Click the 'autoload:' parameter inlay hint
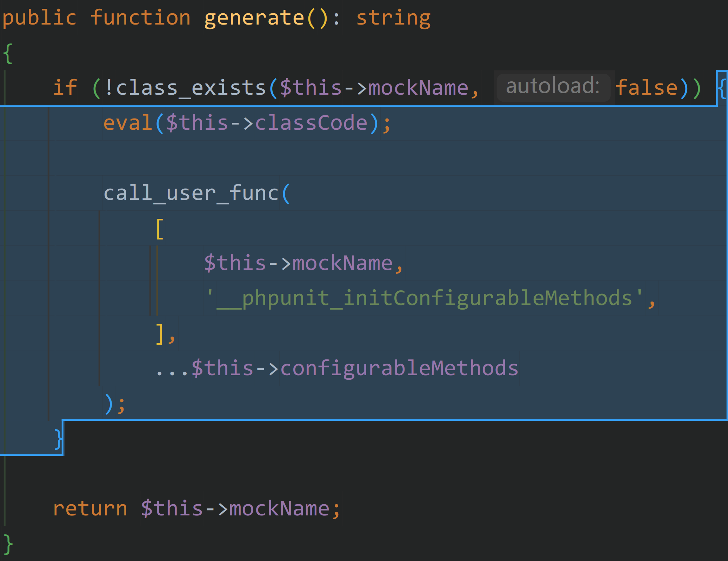Viewport: 728px width, 561px height. 553,86
